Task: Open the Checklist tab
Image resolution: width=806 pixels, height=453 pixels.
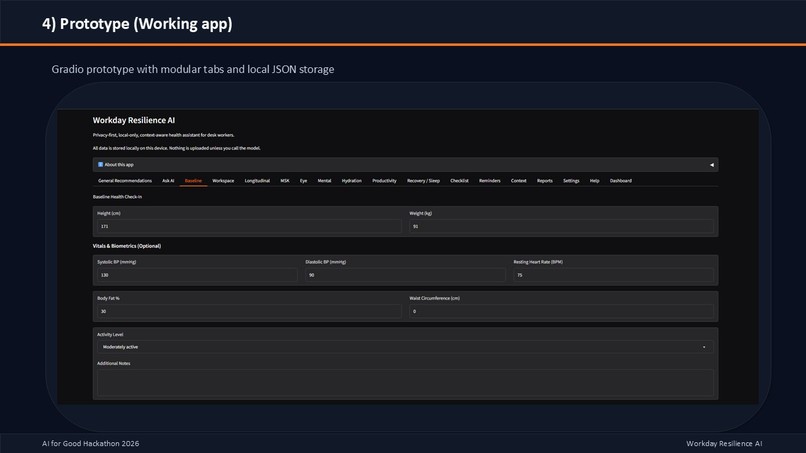Action: (459, 180)
